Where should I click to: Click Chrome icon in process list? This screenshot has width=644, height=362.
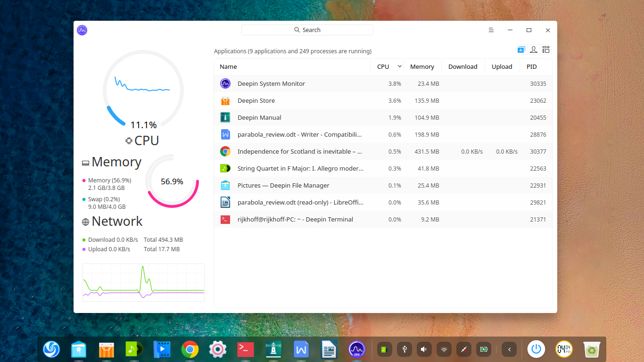click(x=225, y=151)
